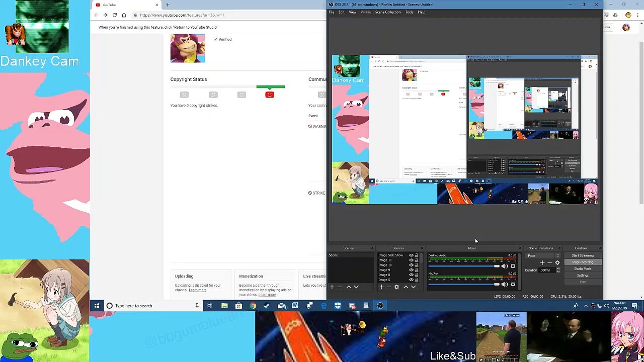Screen dimensions: 644x362
Task: Lock the Image Slide Show source
Action: click(x=417, y=255)
